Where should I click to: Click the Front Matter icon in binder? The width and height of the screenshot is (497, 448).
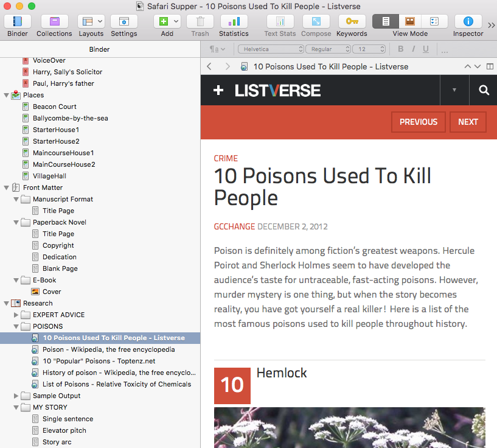tap(16, 187)
